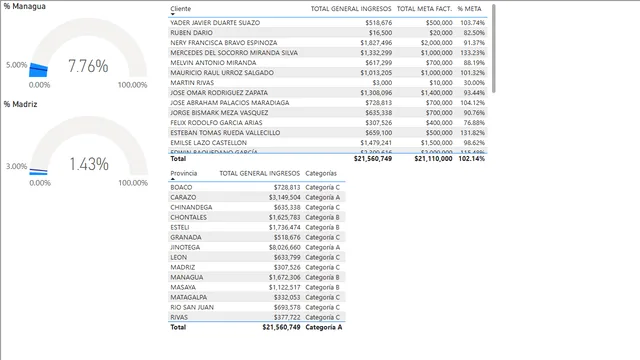Click the 5.00% target label
The width and height of the screenshot is (640, 360).
(16, 65)
